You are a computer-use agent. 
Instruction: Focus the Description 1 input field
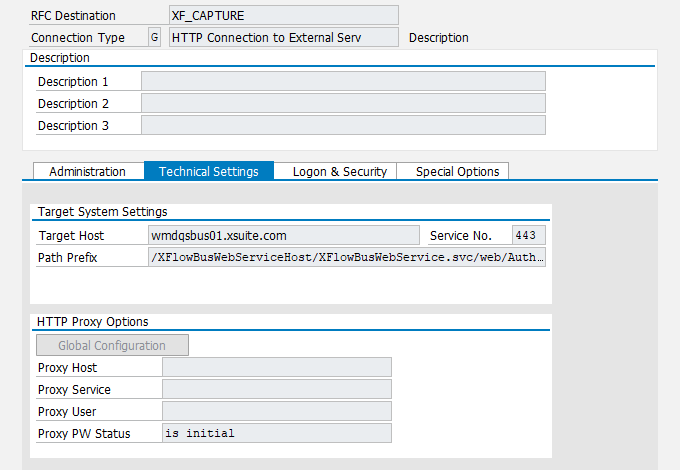point(343,82)
